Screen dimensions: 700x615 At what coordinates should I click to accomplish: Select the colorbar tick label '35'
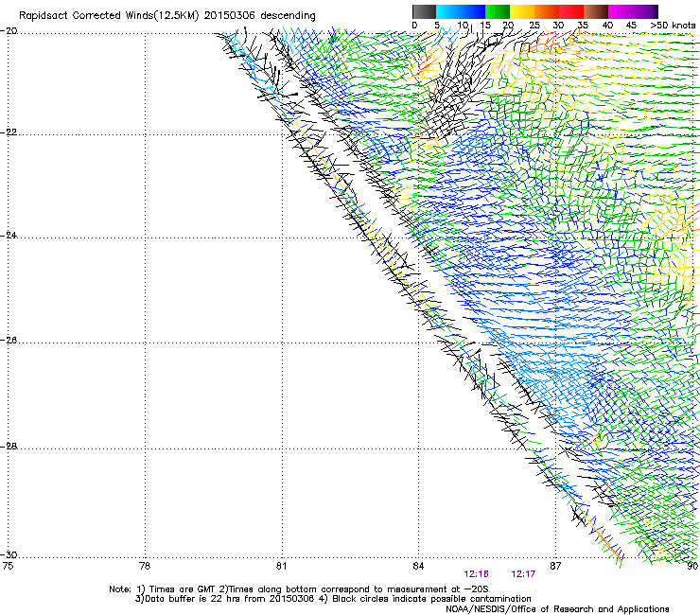point(583,26)
